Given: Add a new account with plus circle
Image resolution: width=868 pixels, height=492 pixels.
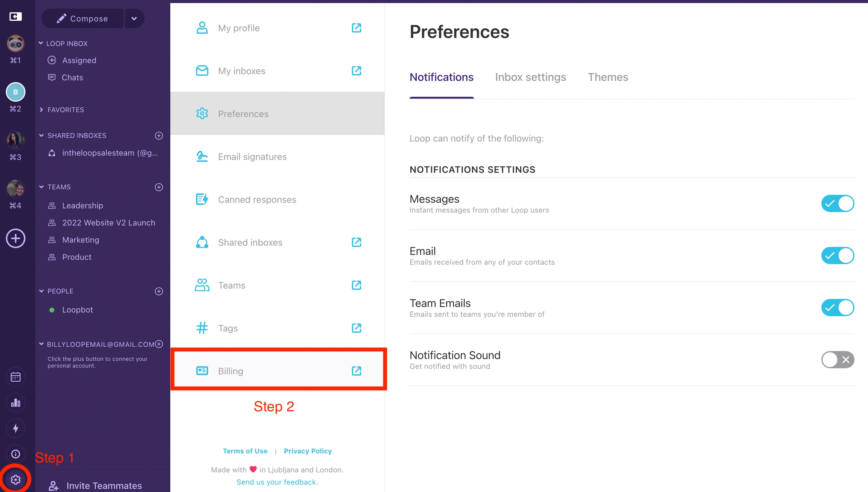Looking at the screenshot, I should (x=15, y=238).
